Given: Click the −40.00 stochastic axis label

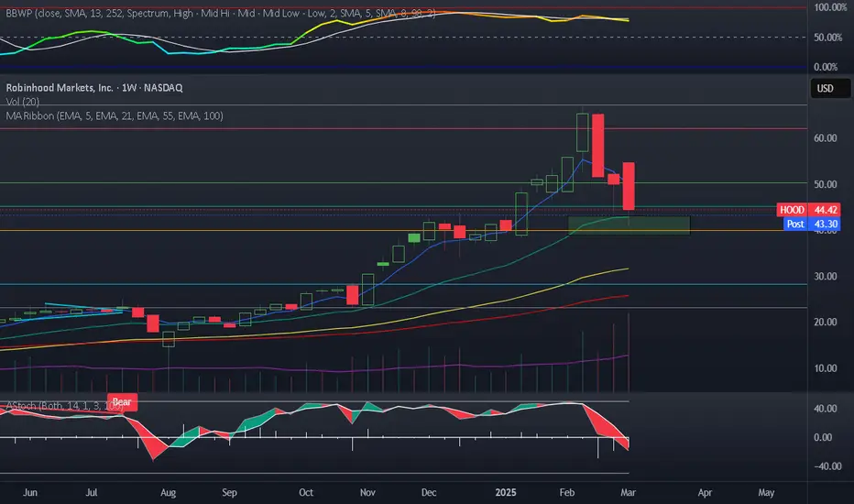Looking at the screenshot, I should click(x=827, y=466).
